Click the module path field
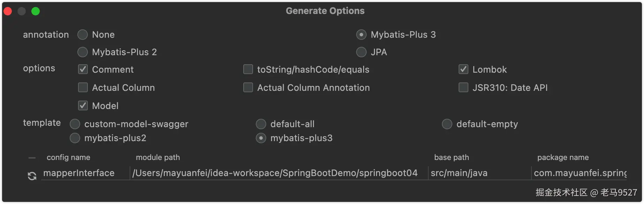644x204 pixels. [x=275, y=173]
